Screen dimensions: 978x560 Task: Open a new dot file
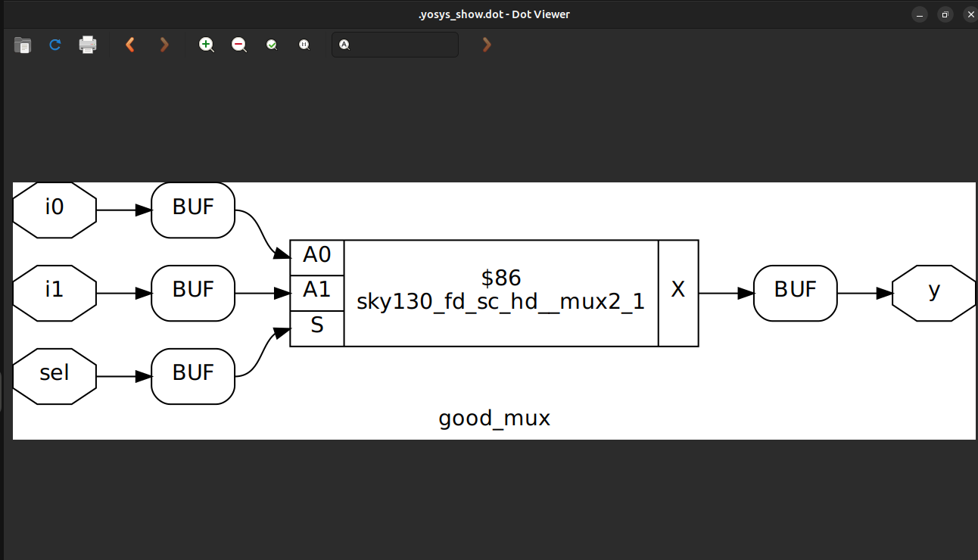pyautogui.click(x=23, y=45)
